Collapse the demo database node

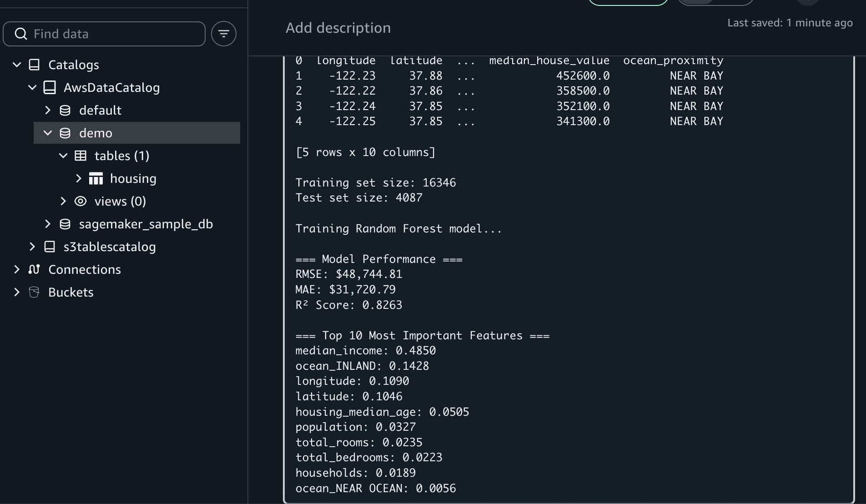pos(48,133)
